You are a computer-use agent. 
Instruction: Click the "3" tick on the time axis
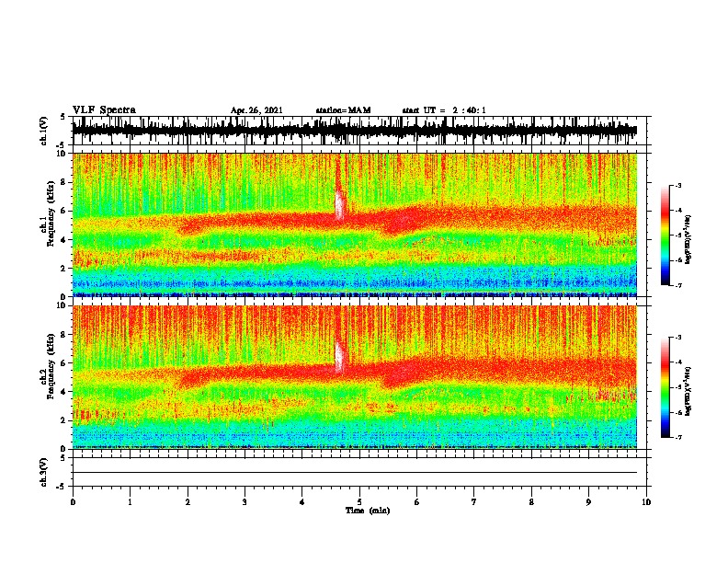pos(245,502)
